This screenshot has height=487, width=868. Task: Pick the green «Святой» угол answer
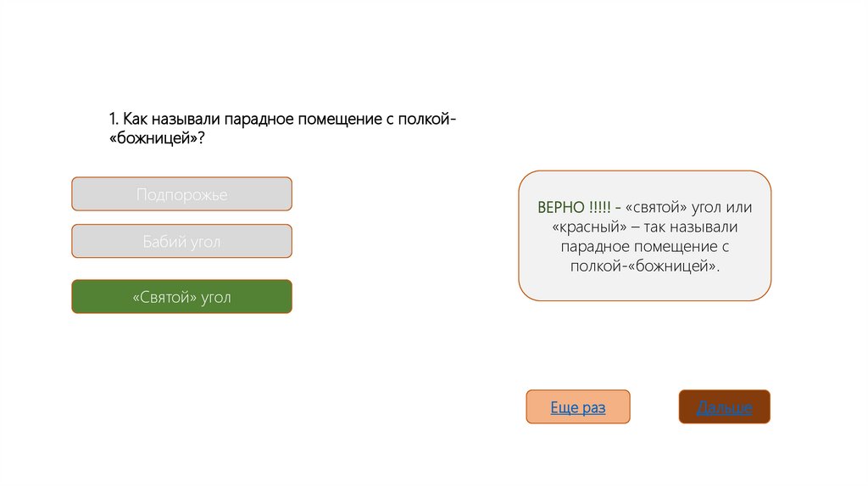(x=181, y=297)
